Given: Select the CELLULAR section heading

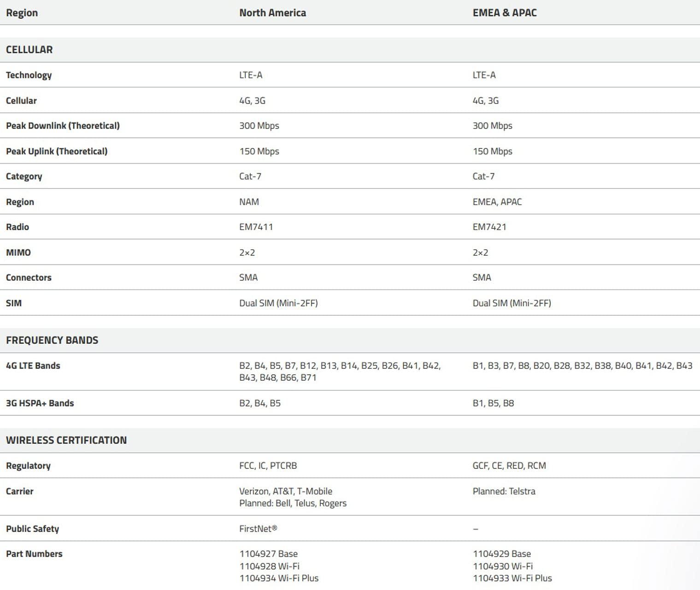Looking at the screenshot, I should click(x=29, y=50).
